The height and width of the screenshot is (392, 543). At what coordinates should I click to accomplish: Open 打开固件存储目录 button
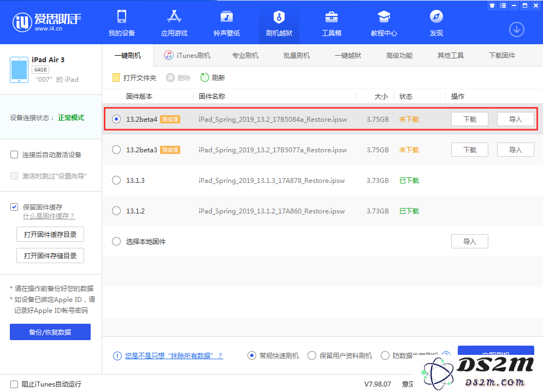50,256
